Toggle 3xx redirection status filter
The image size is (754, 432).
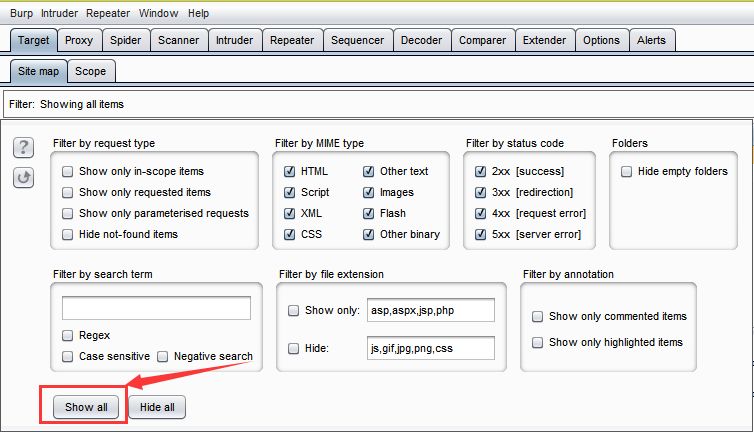(480, 192)
